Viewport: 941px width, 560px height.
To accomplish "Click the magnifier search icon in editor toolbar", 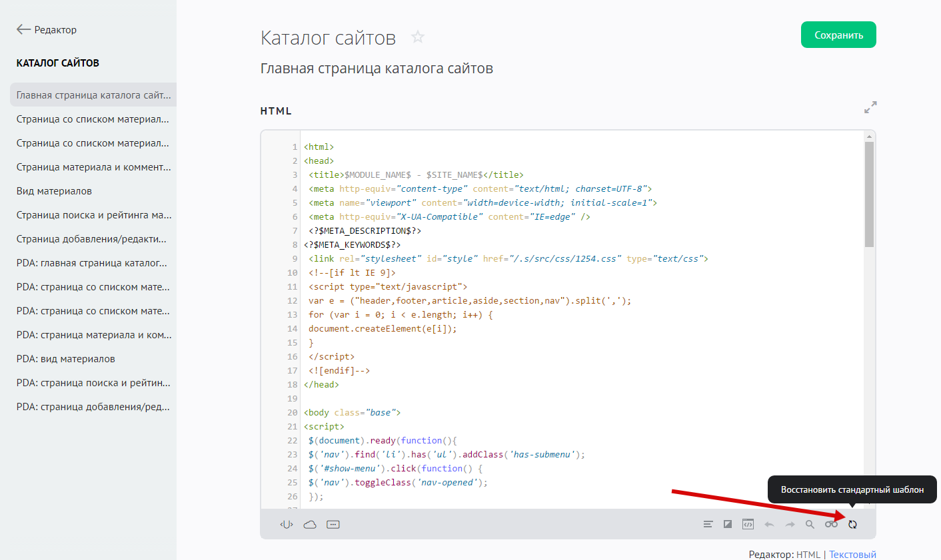I will [810, 525].
